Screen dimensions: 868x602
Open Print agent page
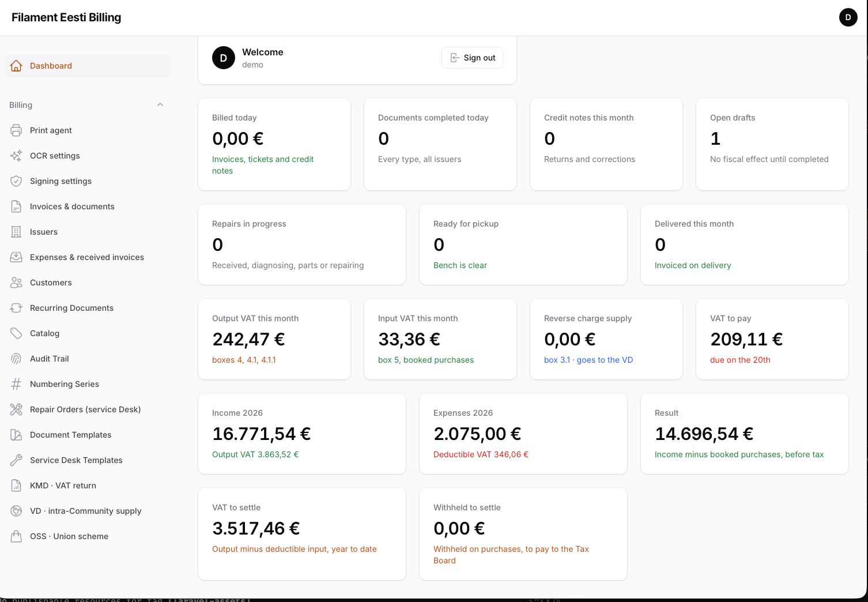pos(88,130)
